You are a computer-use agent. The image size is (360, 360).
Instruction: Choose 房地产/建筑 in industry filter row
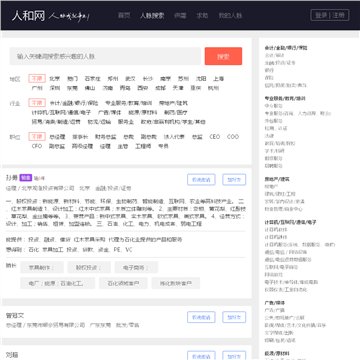click(173, 103)
